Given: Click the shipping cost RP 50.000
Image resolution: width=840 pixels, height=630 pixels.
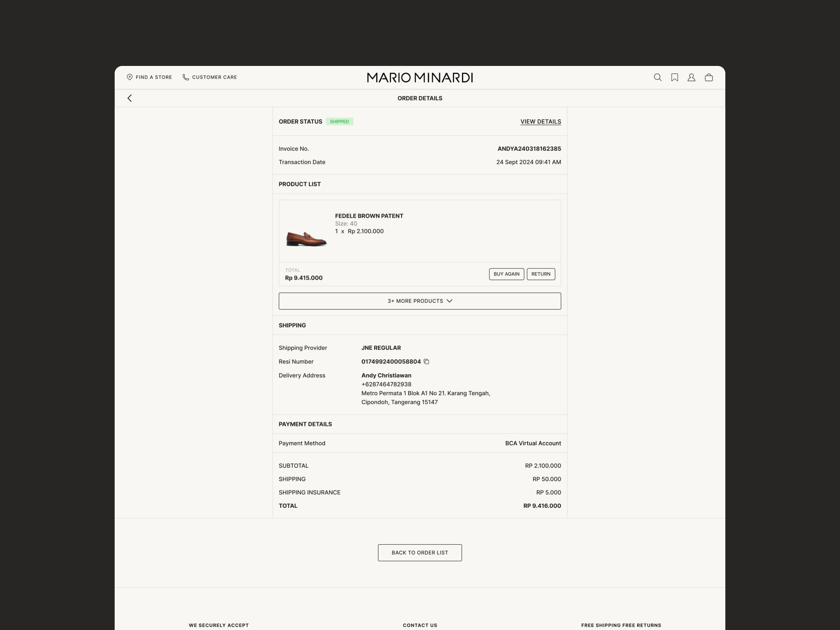Looking at the screenshot, I should (x=547, y=479).
